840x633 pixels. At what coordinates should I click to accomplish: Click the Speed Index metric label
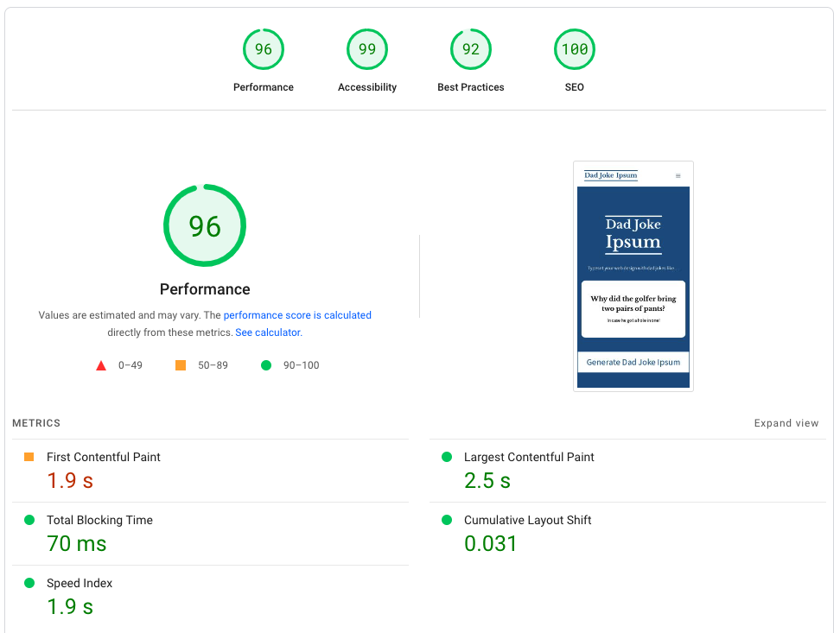80,583
